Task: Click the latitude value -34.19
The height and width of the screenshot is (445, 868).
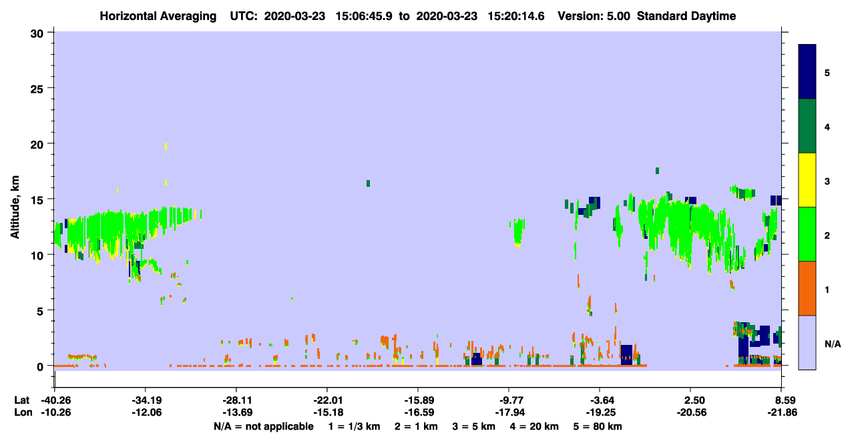Action: (145, 400)
